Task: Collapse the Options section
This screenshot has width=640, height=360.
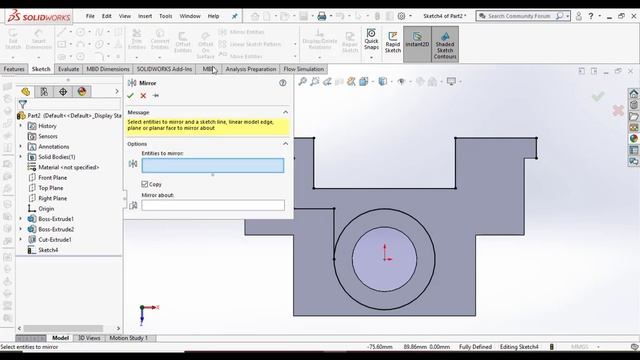Action: tap(285, 144)
